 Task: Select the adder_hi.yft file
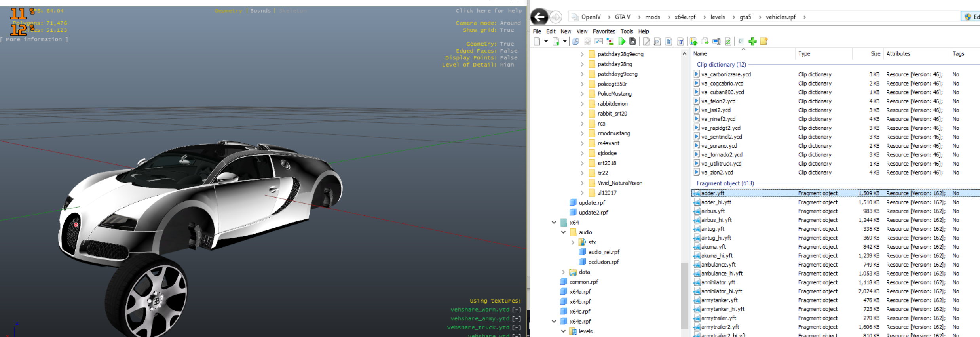point(716,202)
